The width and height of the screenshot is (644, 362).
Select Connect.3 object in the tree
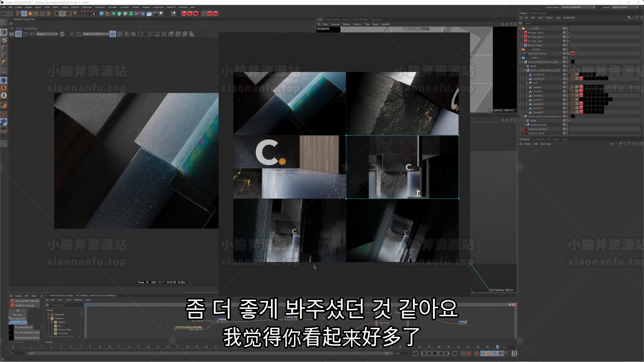click(x=537, y=100)
